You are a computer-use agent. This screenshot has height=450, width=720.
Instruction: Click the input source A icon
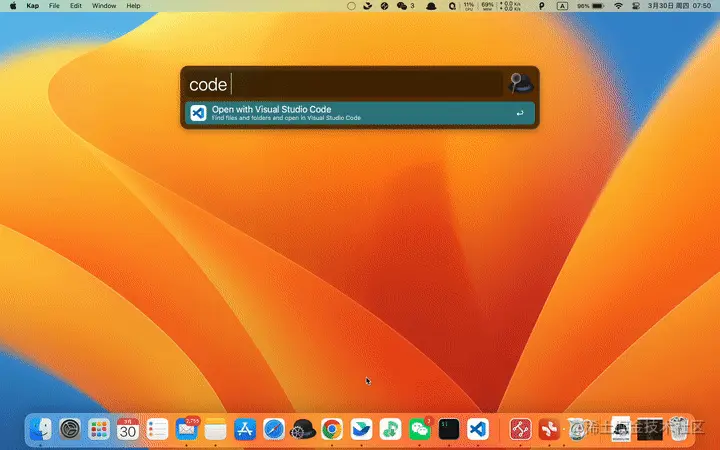[562, 6]
